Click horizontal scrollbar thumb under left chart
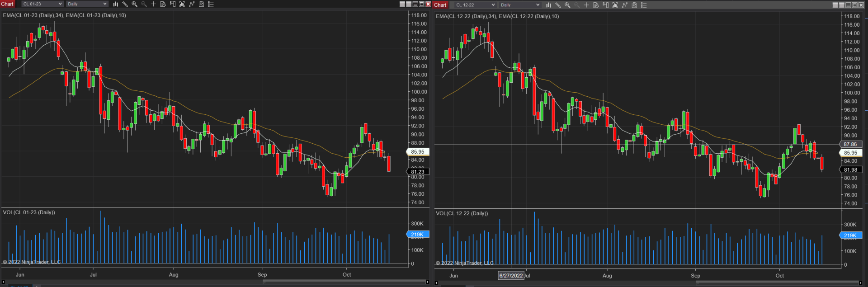Viewport: 868px width, 287px height. (344, 282)
